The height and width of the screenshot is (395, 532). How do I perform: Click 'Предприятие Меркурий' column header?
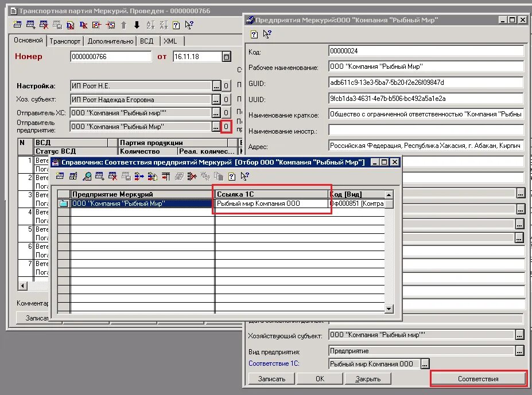tap(142, 194)
